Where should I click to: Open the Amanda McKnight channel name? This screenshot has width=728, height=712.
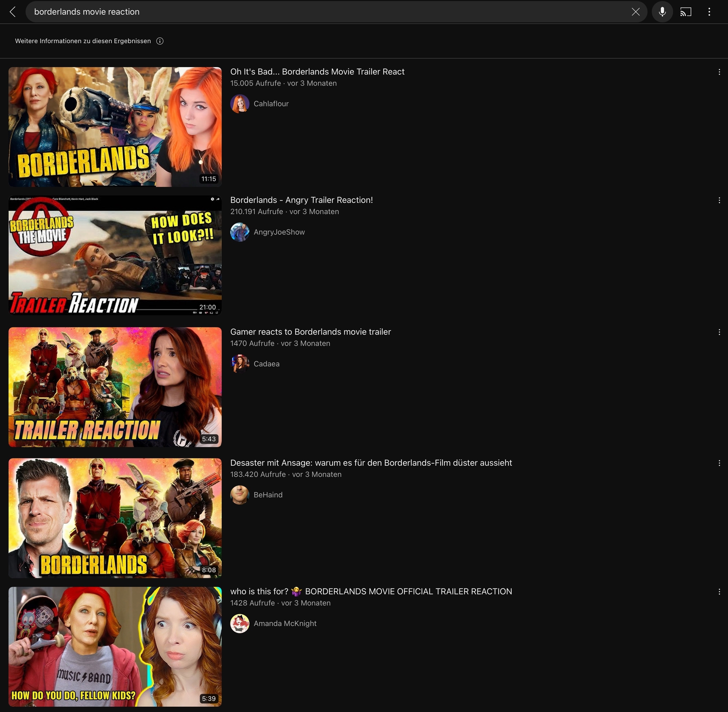point(285,624)
